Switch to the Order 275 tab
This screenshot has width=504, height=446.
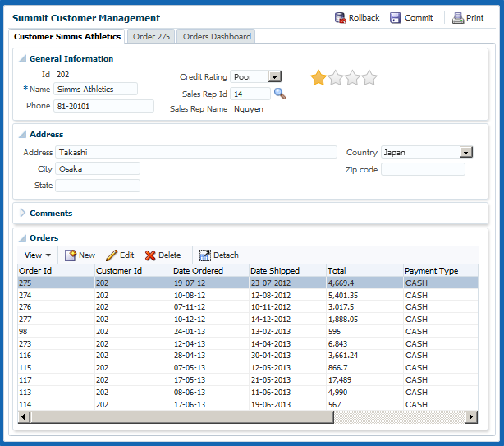coord(151,36)
